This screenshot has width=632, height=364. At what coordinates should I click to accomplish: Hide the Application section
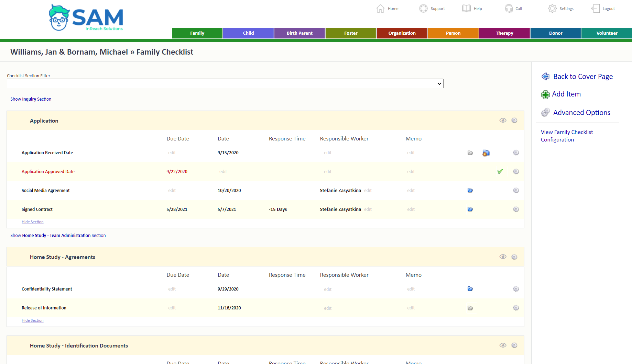(32, 221)
